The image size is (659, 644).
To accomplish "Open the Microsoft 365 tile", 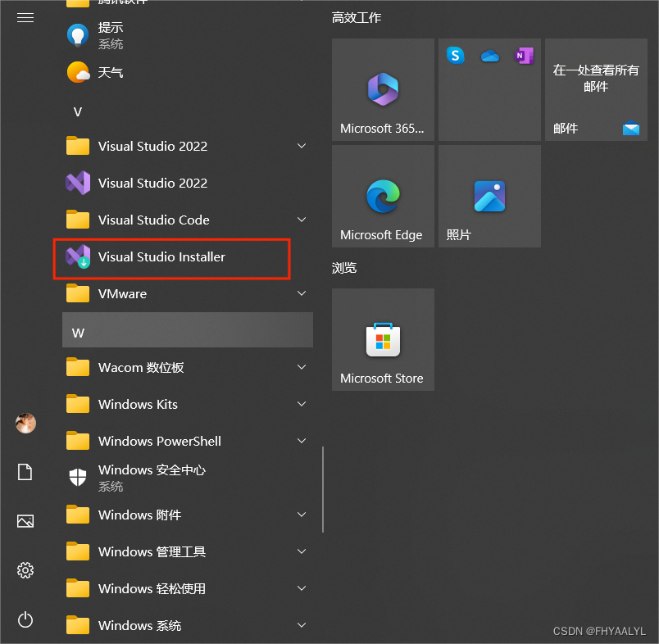I will coord(383,89).
